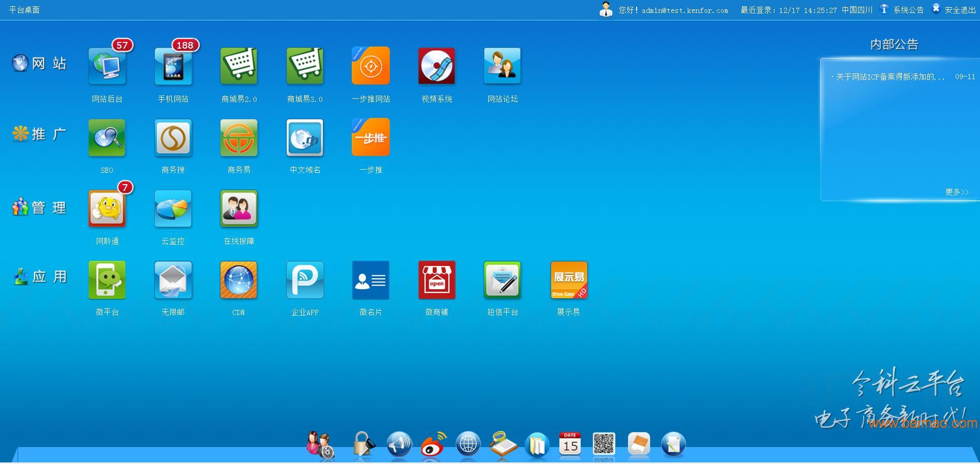Viewport: 980px width, 464px height.
Task: Open the Weibo dock icon
Action: click(433, 445)
